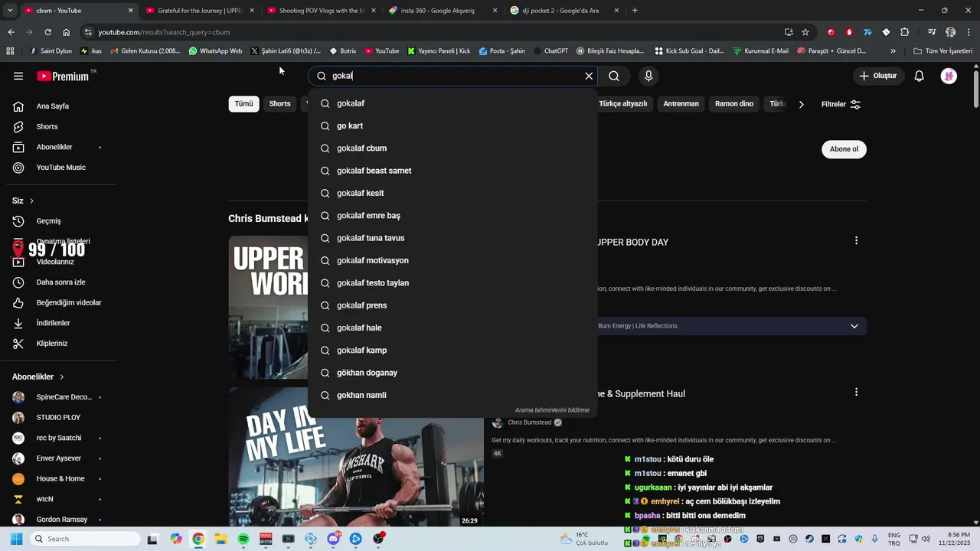Open the notifications bell
Image resolution: width=980 pixels, height=551 pixels.
[x=920, y=76]
